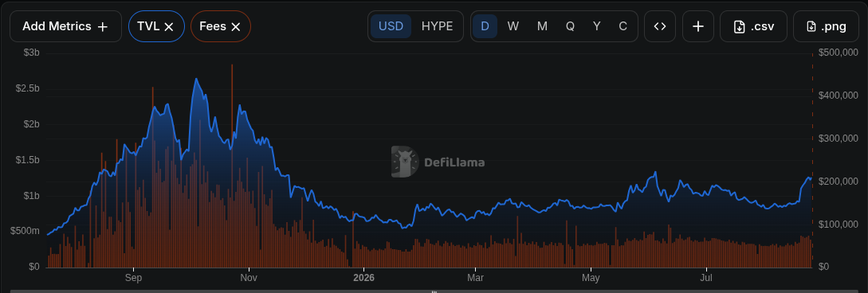Image resolution: width=868 pixels, height=293 pixels.
Task: Click the 2026 x-axis label
Action: [x=363, y=278]
